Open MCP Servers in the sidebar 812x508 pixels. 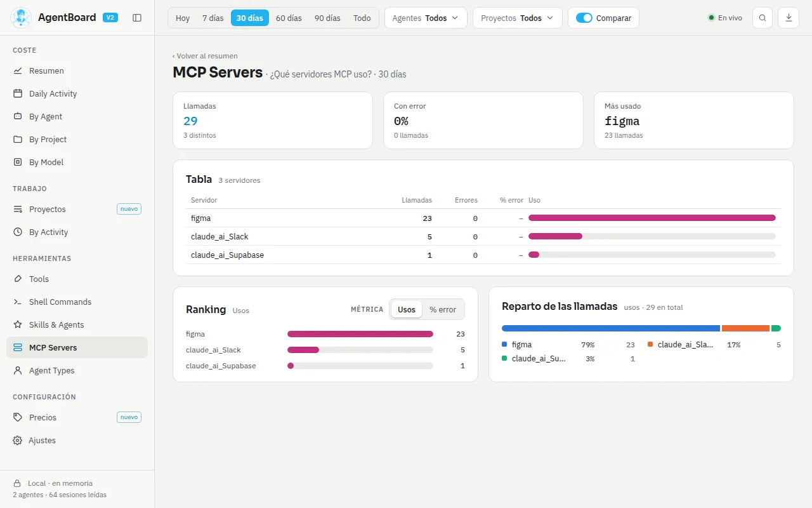[77, 347]
